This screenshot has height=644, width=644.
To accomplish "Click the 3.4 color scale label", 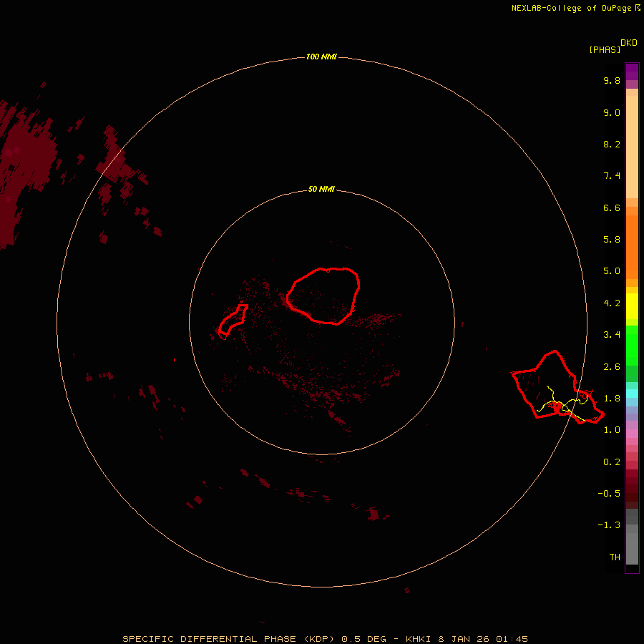I will pyautogui.click(x=612, y=335).
